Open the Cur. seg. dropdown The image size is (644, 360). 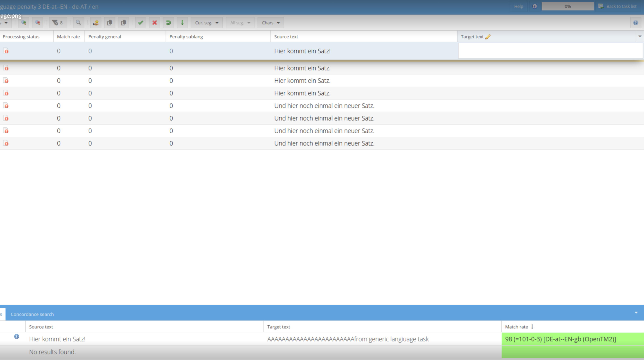206,23
